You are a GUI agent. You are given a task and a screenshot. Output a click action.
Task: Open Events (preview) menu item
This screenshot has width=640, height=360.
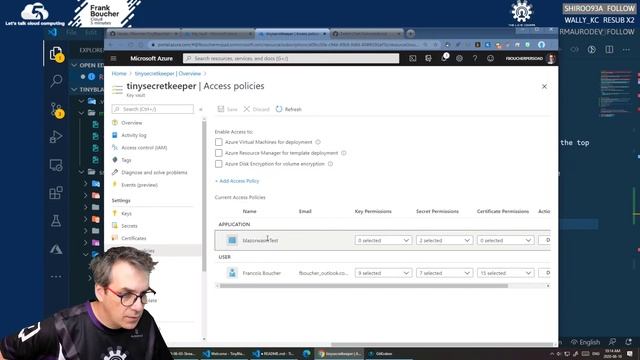[139, 185]
